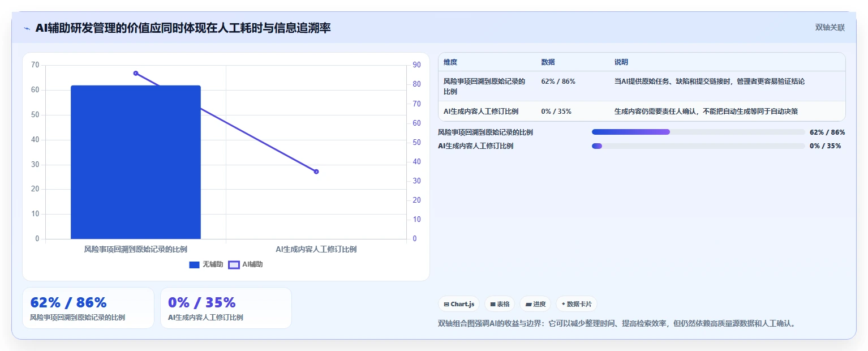Click the line point at value 86

point(136,73)
